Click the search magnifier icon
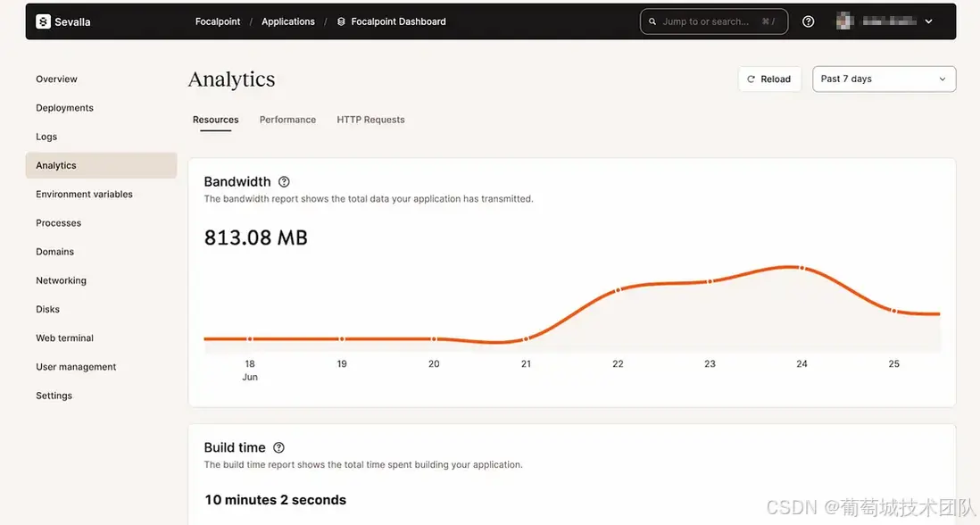The height and width of the screenshot is (525, 980). (x=653, y=21)
